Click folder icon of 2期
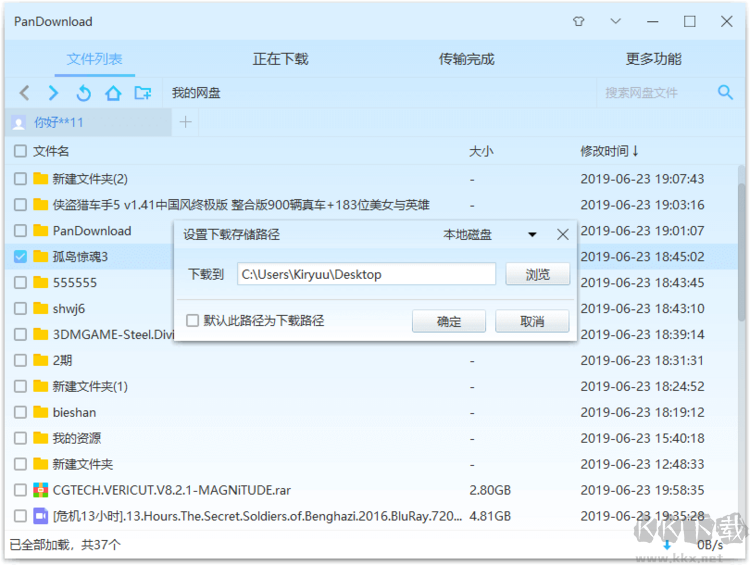Screen dimensions: 750x565 pos(41,360)
